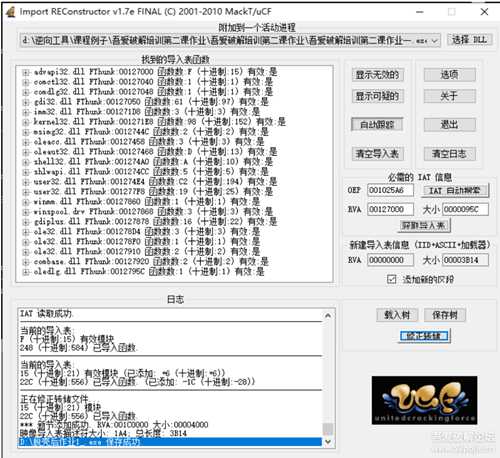Screen dimensions: 500x458
Task: Expand the oleacc.dll tree node
Action: click(x=26, y=142)
